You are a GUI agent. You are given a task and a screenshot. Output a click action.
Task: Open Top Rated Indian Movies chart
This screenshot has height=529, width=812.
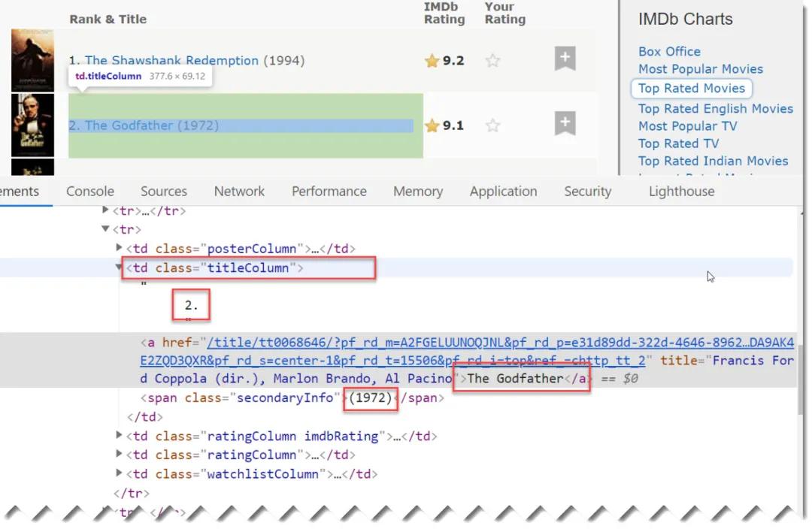coord(713,161)
